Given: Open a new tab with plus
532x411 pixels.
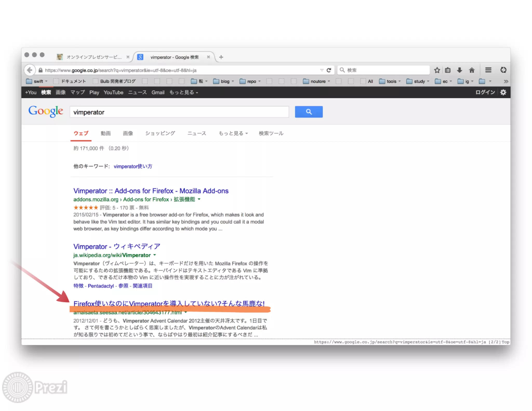Looking at the screenshot, I should [x=221, y=57].
